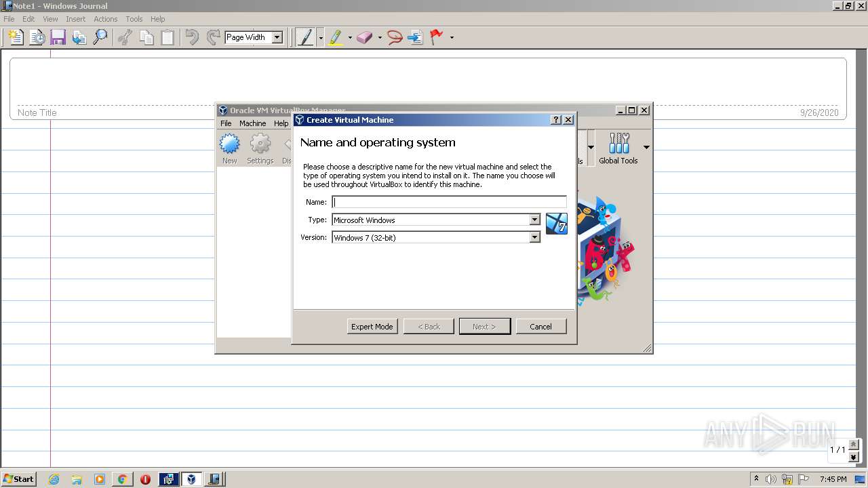The height and width of the screenshot is (488, 868).
Task: Open the Journal Actions menu
Action: coord(105,19)
